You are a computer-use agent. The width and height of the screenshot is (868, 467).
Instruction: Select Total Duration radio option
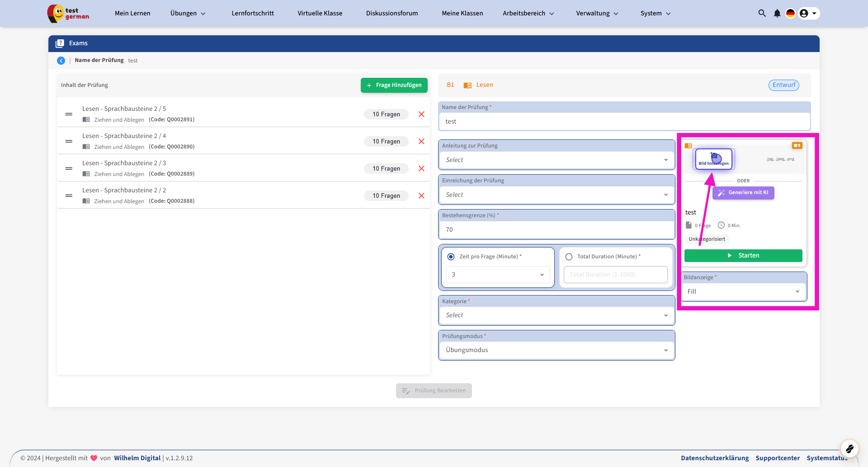[x=569, y=257]
